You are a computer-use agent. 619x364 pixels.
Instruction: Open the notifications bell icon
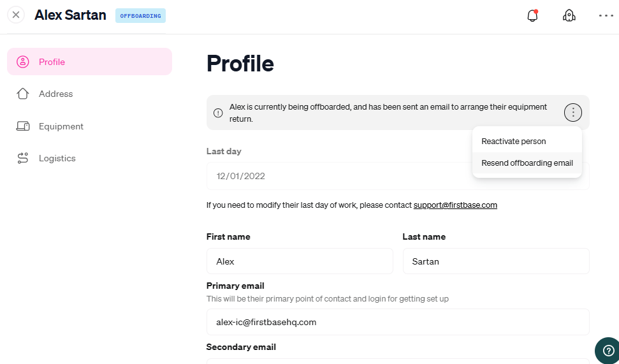click(x=532, y=15)
